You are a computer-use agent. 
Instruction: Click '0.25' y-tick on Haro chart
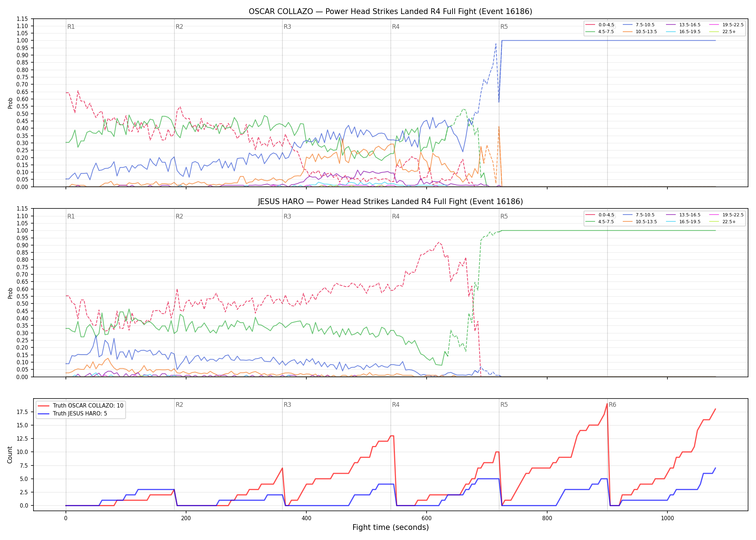coord(23,340)
